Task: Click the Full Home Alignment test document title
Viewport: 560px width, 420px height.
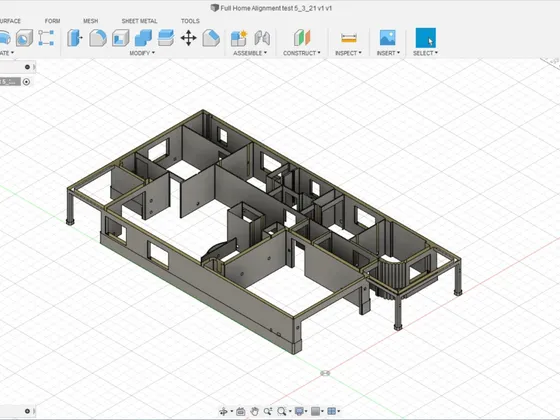Action: coord(276,8)
